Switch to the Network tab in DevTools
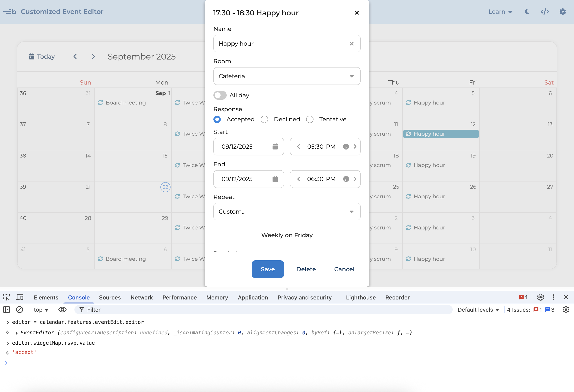574x392 pixels. click(x=142, y=297)
